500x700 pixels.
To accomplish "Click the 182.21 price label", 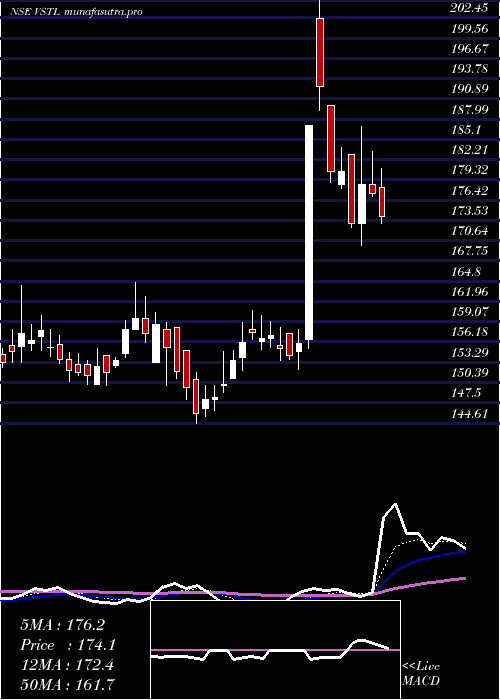I will [x=468, y=150].
